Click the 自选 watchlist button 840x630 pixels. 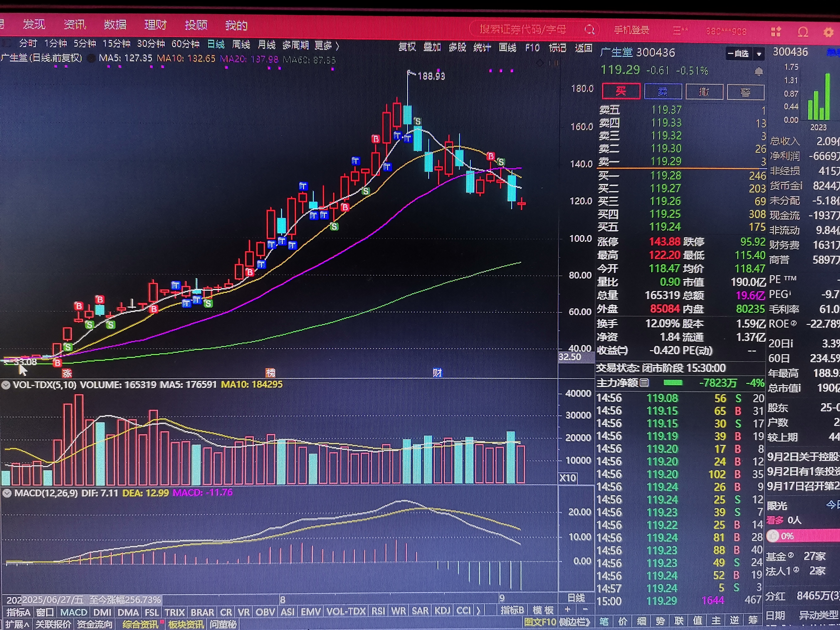tap(739, 54)
